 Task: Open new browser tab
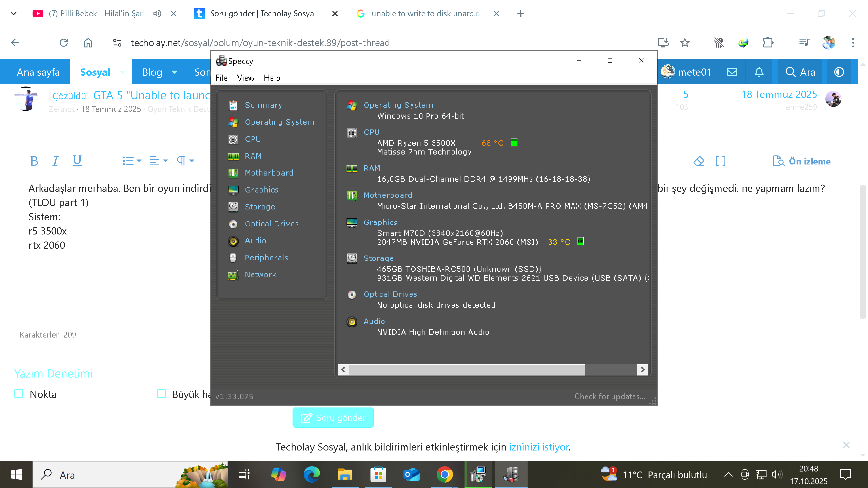[521, 14]
